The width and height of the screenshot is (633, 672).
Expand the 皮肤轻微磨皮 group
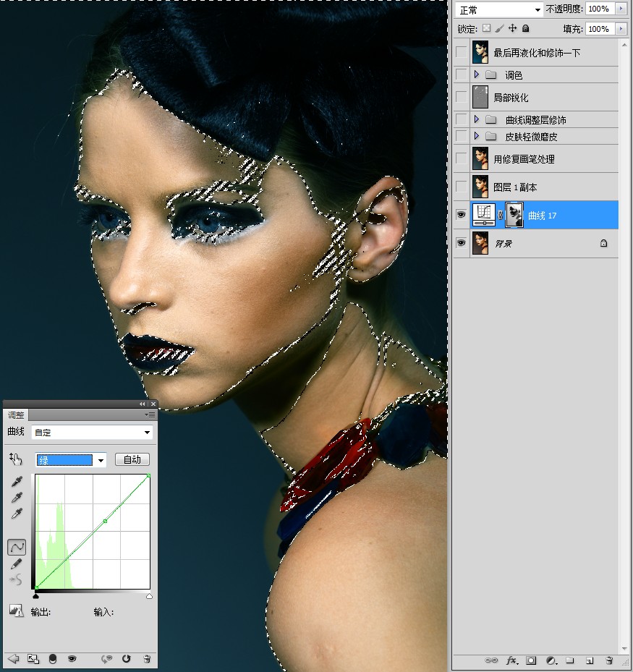[477, 136]
